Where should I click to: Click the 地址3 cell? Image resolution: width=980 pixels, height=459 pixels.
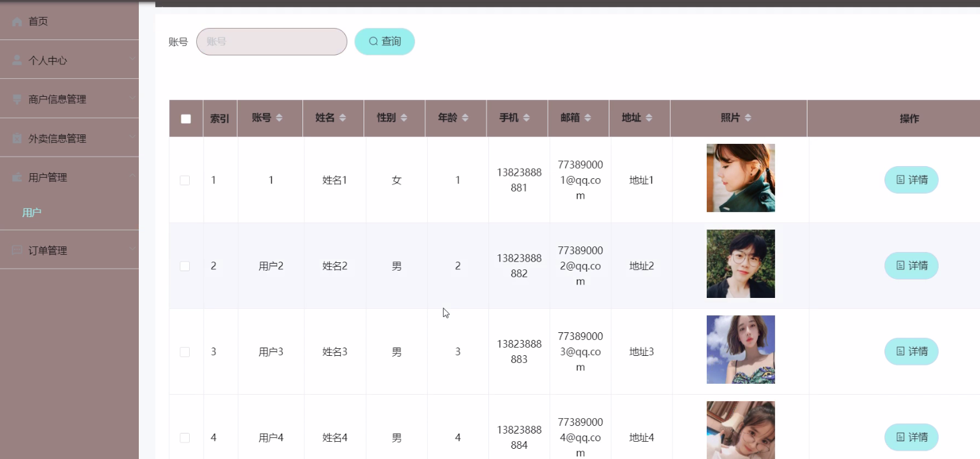click(641, 352)
